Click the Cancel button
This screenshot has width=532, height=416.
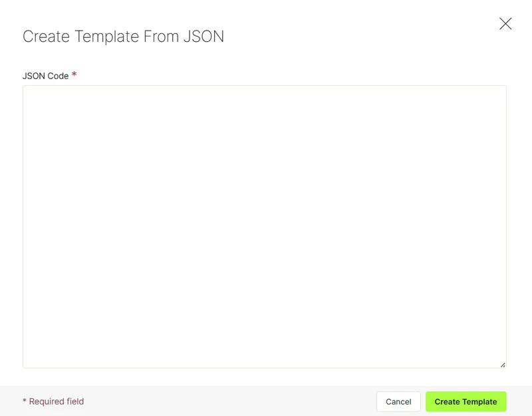[398, 402]
